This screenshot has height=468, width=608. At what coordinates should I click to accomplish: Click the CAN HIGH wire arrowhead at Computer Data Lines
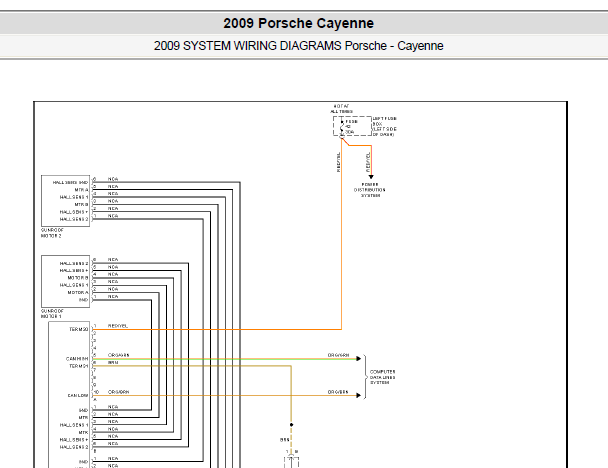[x=359, y=359]
